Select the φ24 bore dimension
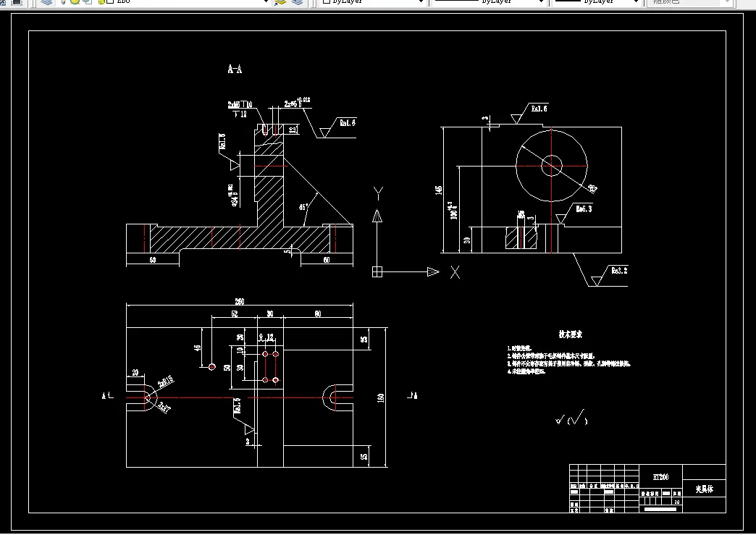 (235, 195)
